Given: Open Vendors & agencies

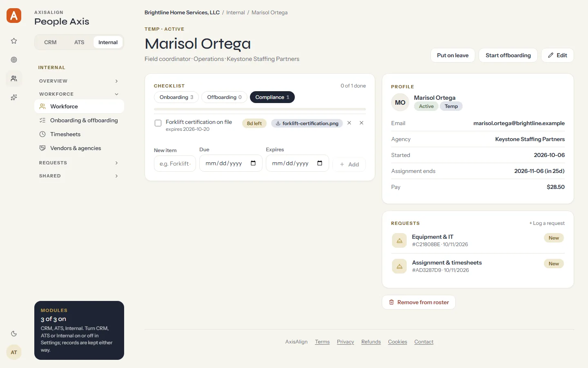Looking at the screenshot, I should click(x=79, y=148).
